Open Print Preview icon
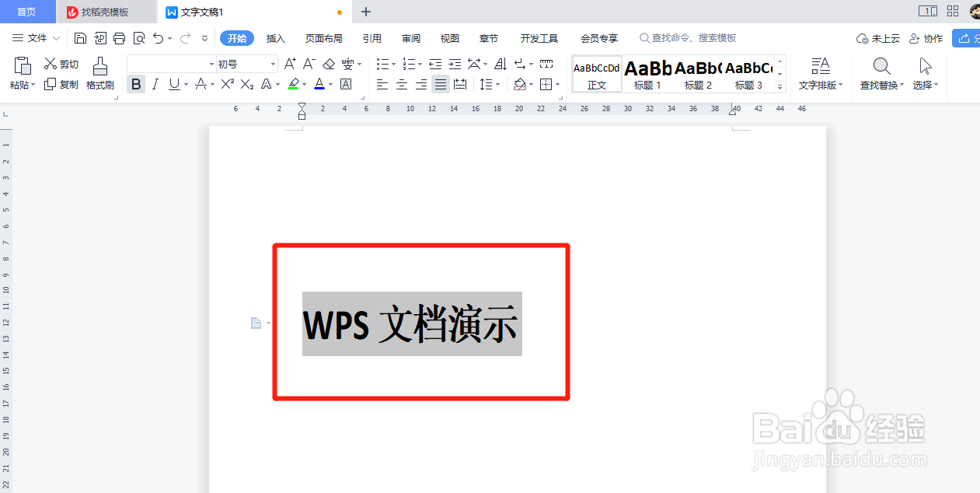 pos(138,38)
